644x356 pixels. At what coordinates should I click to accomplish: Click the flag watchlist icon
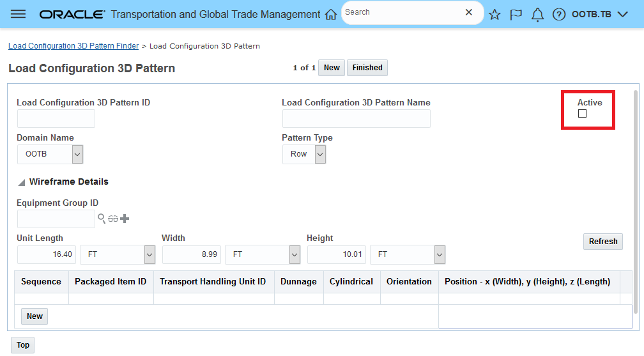pyautogui.click(x=516, y=14)
